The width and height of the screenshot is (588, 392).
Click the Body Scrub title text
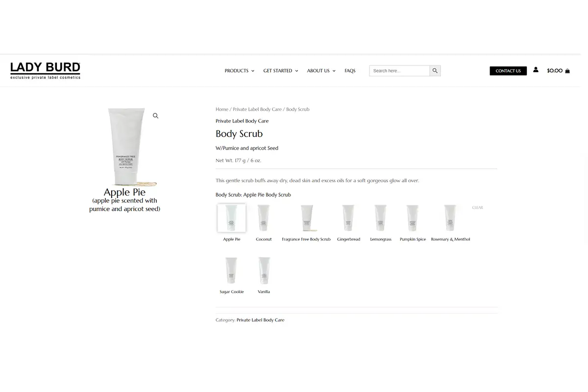coord(239,134)
